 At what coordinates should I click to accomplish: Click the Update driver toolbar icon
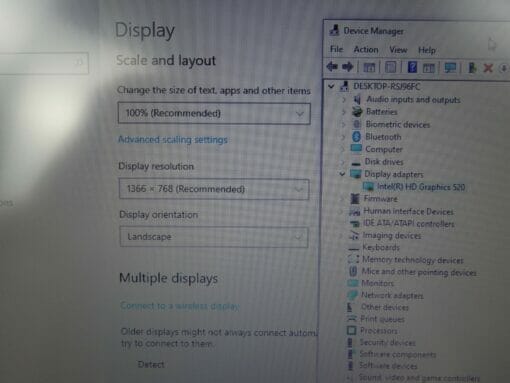pyautogui.click(x=472, y=68)
